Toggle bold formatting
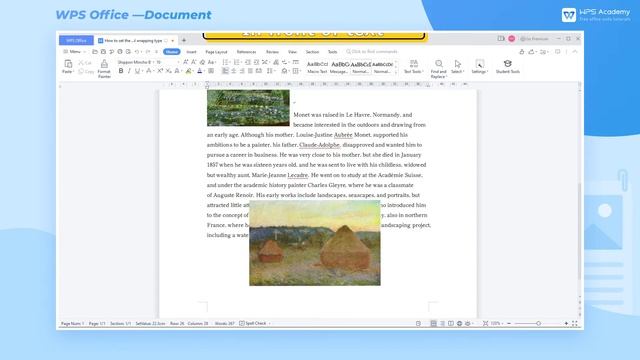The width and height of the screenshot is (640, 360). click(x=121, y=71)
